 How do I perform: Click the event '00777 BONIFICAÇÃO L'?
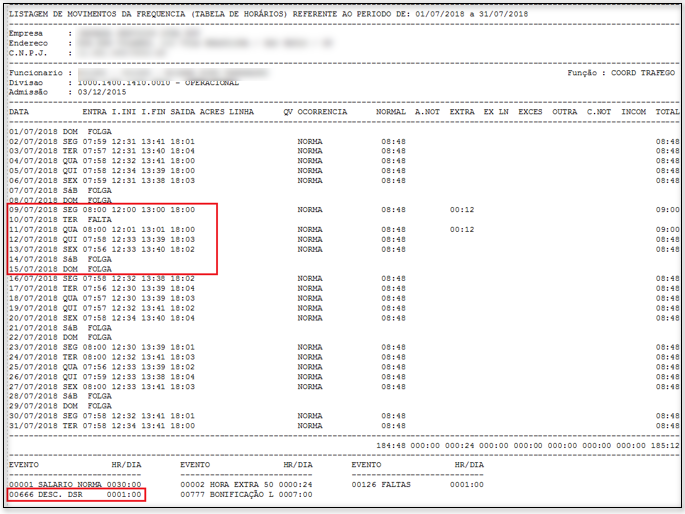click(227, 495)
